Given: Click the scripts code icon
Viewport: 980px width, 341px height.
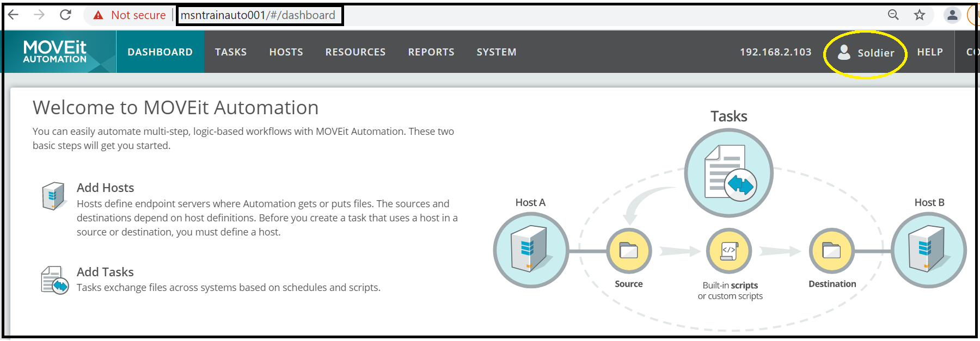Looking at the screenshot, I should pos(729,251).
